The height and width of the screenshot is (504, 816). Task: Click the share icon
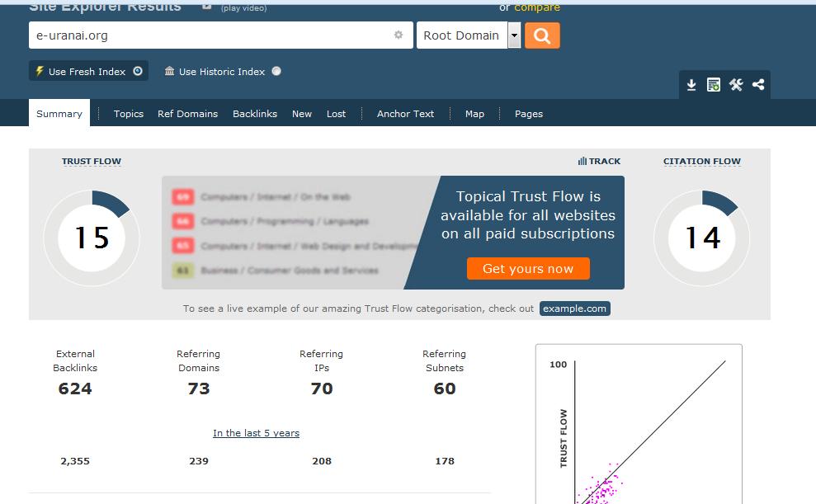[x=758, y=84]
